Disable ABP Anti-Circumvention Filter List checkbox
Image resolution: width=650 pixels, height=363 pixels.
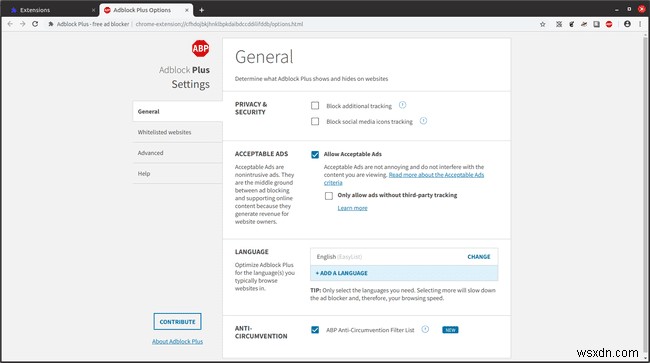315,330
